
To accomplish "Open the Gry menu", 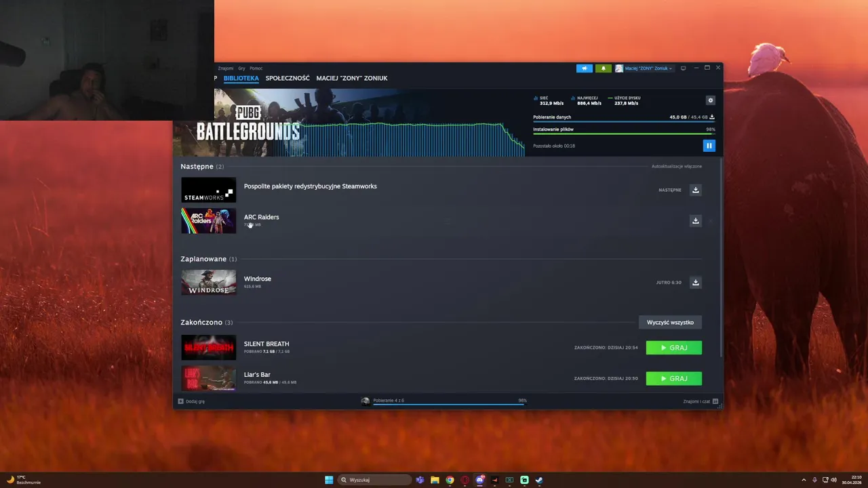I will [241, 68].
